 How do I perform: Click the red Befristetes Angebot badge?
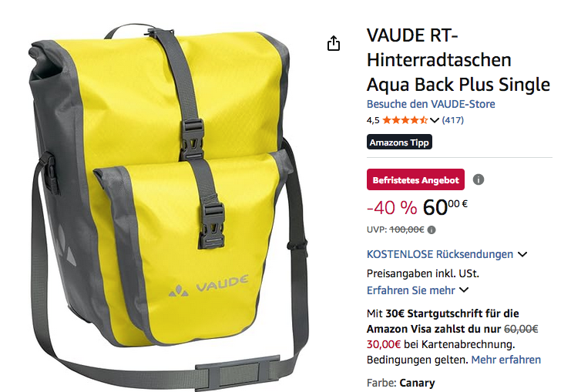click(415, 179)
